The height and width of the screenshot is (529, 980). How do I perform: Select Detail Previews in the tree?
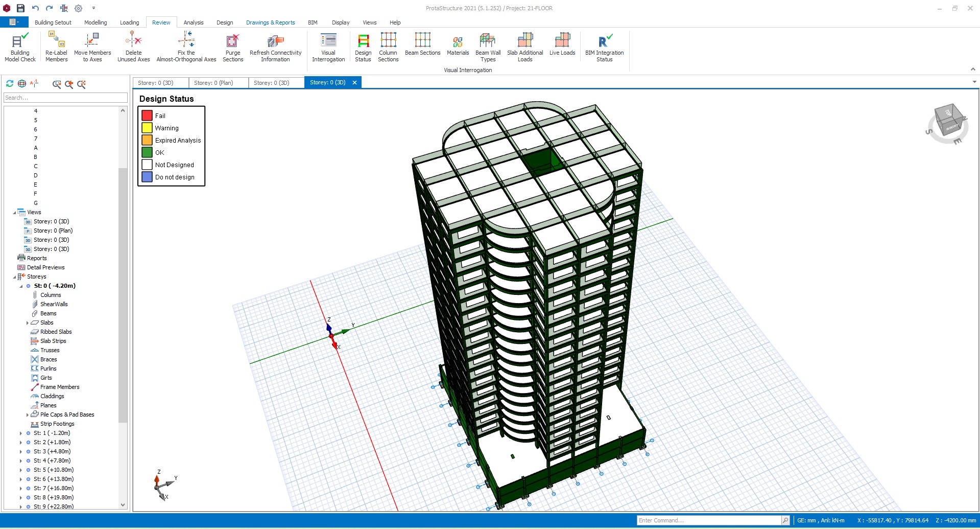[46, 268]
